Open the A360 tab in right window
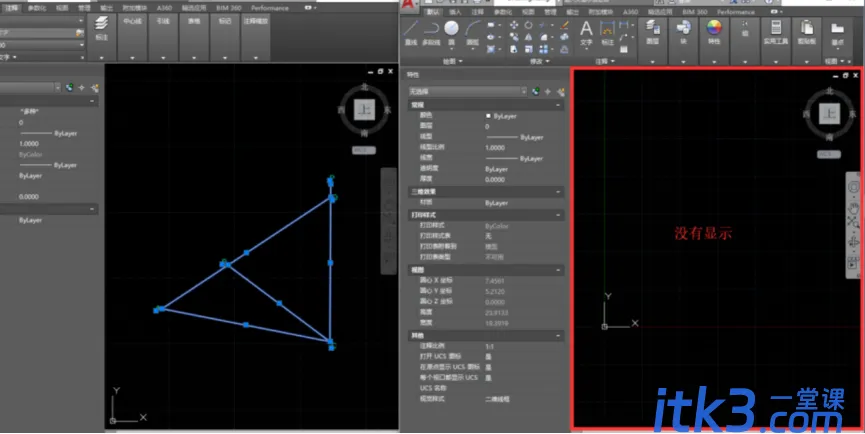Image resolution: width=865 pixels, height=434 pixels. tap(630, 12)
